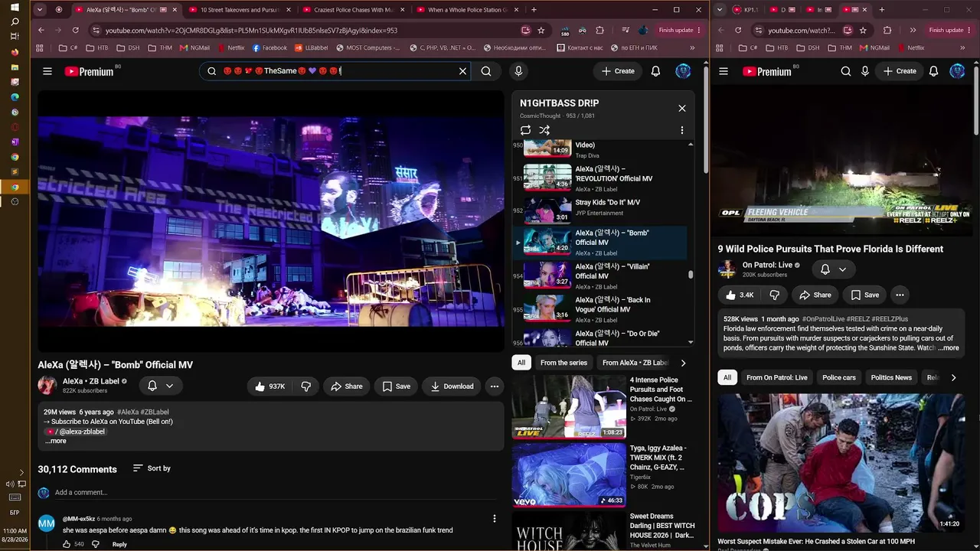This screenshot has height=551, width=980.
Task: Open the LLBabbel bookmark
Action: pos(311,47)
